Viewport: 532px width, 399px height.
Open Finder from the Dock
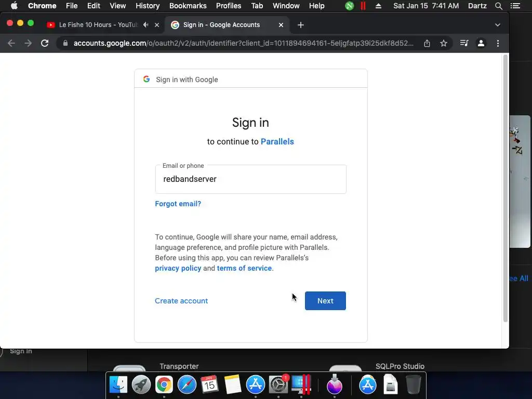point(118,385)
